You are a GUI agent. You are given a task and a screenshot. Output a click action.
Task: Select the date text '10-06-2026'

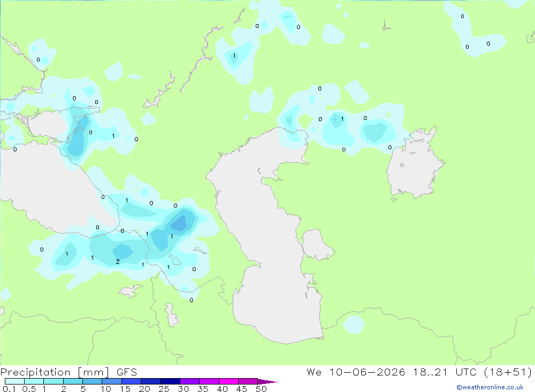367,372
